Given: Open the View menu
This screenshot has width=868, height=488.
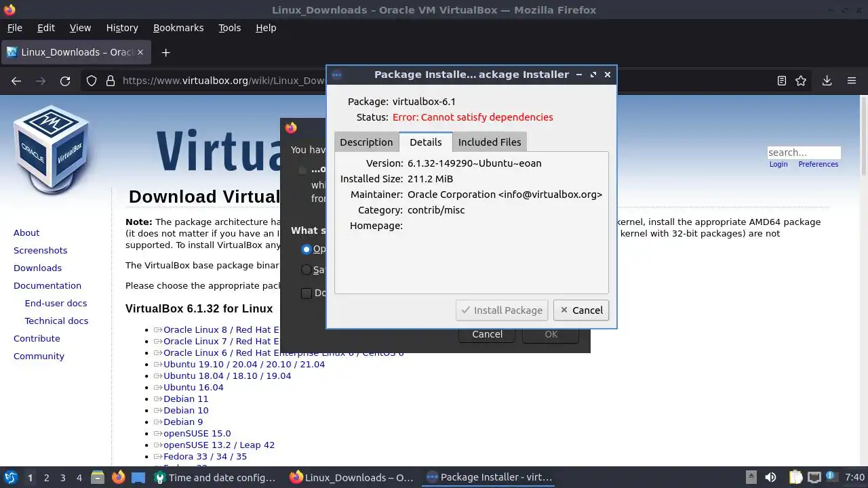Looking at the screenshot, I should (x=80, y=28).
